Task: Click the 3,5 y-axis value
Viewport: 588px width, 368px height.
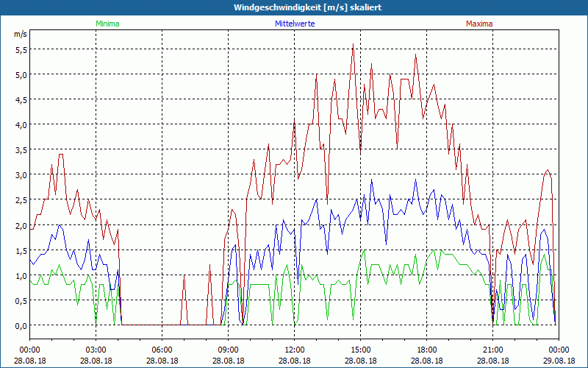Action: [21, 150]
